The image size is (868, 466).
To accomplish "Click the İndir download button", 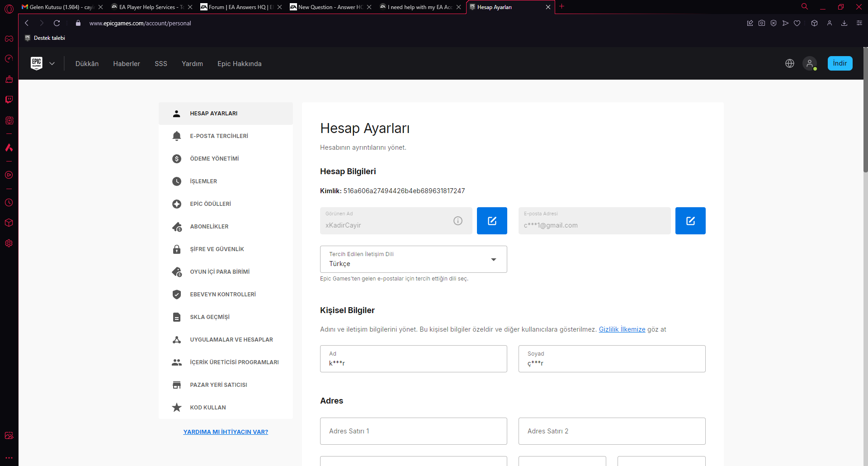I will click(840, 63).
